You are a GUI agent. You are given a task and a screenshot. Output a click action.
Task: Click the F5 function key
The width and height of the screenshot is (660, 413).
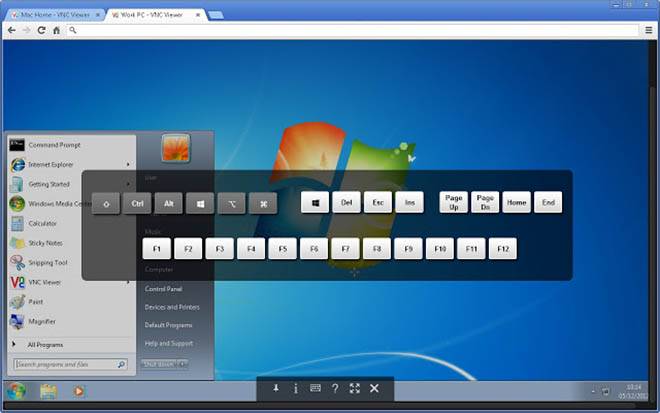pyautogui.click(x=282, y=249)
